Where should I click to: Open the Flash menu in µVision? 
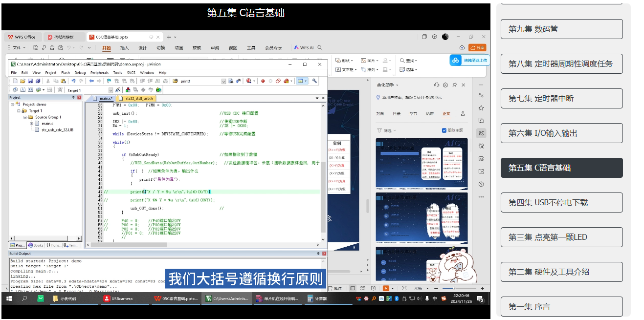pos(66,72)
